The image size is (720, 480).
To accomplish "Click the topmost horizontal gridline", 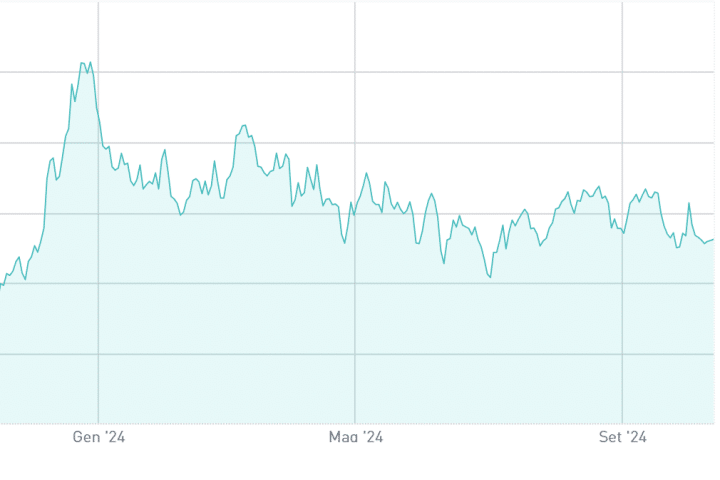I will 300,72.
